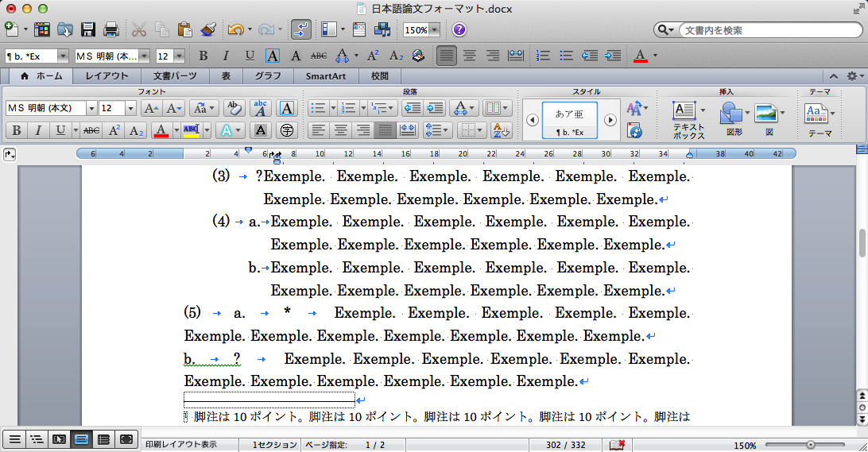
Task: Toggle show formatting marks button
Action: (x=300, y=29)
